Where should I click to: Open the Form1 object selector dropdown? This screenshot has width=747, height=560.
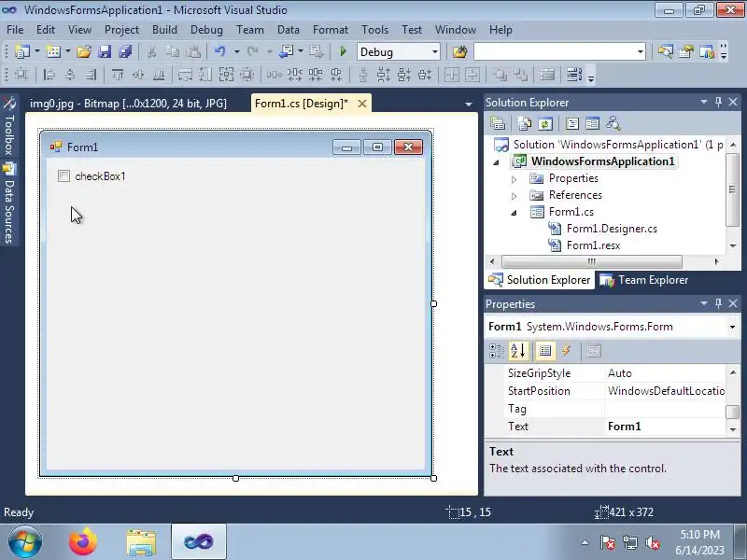tap(732, 327)
